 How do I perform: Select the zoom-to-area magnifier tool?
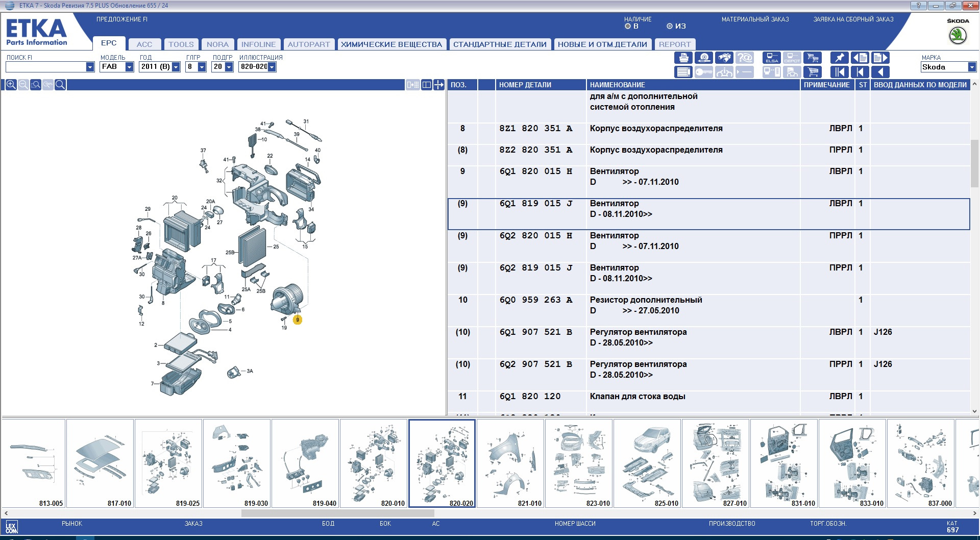click(36, 85)
